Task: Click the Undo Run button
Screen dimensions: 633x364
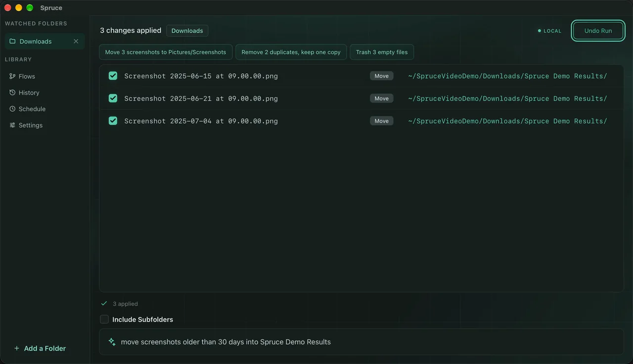Action: tap(598, 31)
